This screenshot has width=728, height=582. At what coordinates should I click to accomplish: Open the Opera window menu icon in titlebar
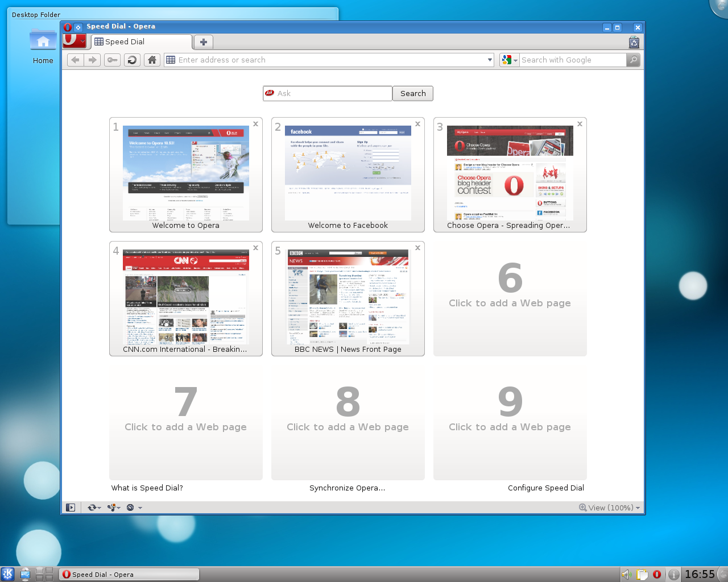pyautogui.click(x=68, y=27)
